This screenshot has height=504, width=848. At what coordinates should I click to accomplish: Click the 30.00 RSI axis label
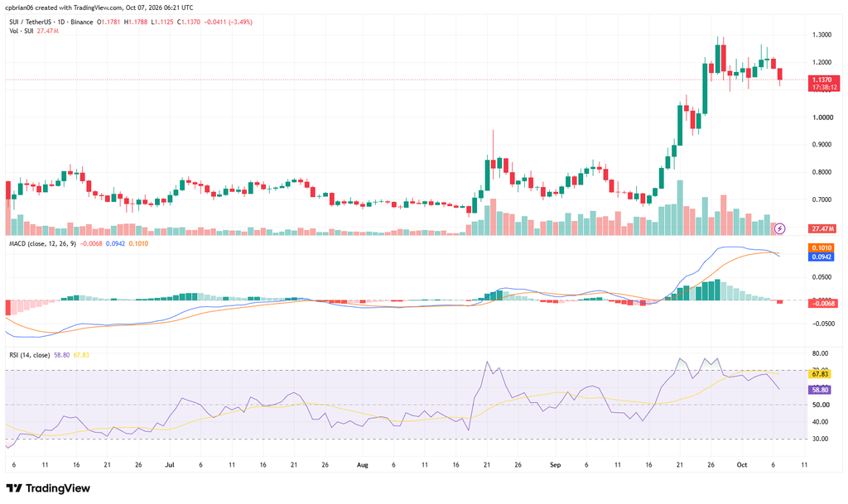pyautogui.click(x=821, y=439)
